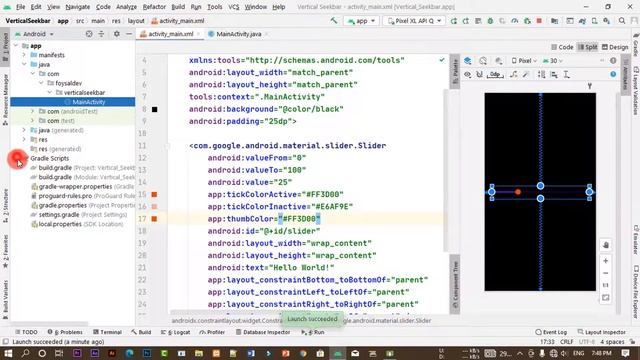Open project panel settings gear
Image resolution: width=640 pixels, height=360 pixels.
point(116,34)
